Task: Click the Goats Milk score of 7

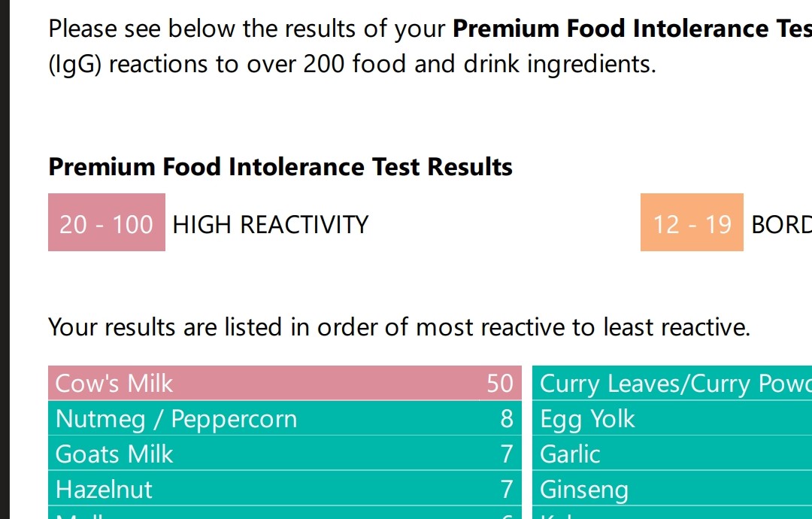Action: tap(507, 454)
